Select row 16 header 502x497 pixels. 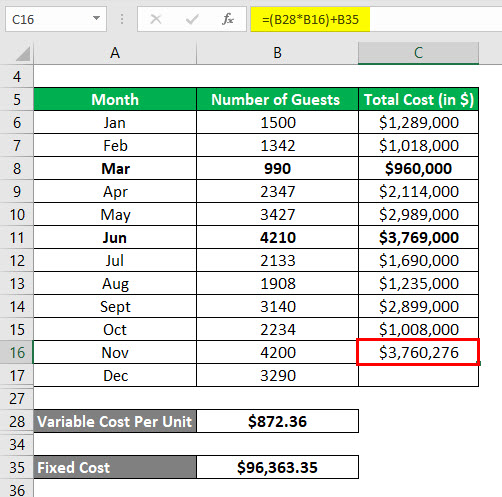pyautogui.click(x=17, y=352)
